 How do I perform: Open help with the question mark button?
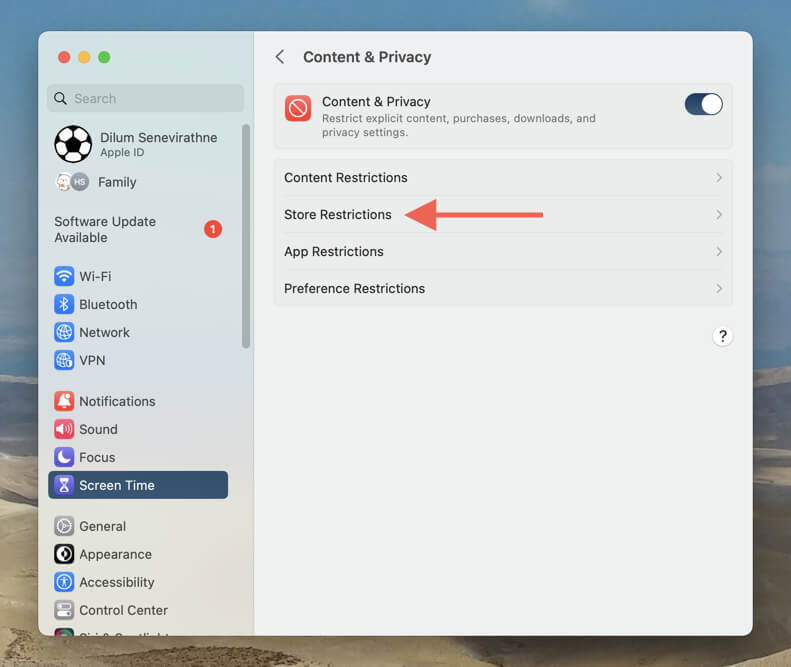click(722, 336)
